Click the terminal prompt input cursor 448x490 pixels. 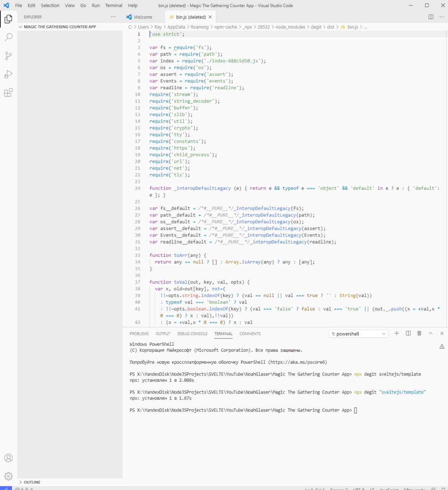[x=355, y=410]
